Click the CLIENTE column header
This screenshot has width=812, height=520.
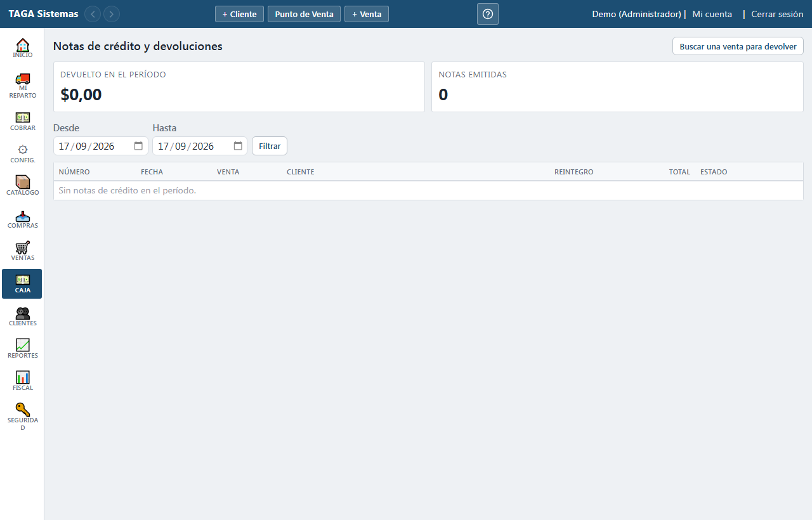pos(300,172)
